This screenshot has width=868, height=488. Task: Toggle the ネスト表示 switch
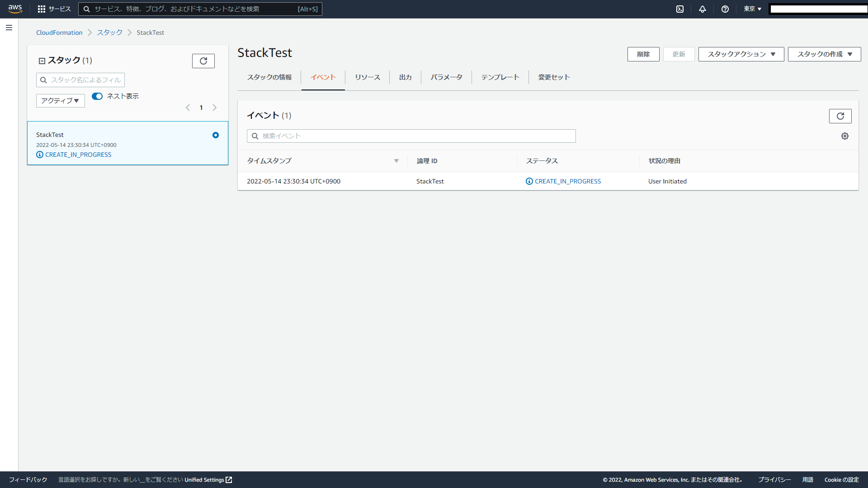tap(97, 96)
